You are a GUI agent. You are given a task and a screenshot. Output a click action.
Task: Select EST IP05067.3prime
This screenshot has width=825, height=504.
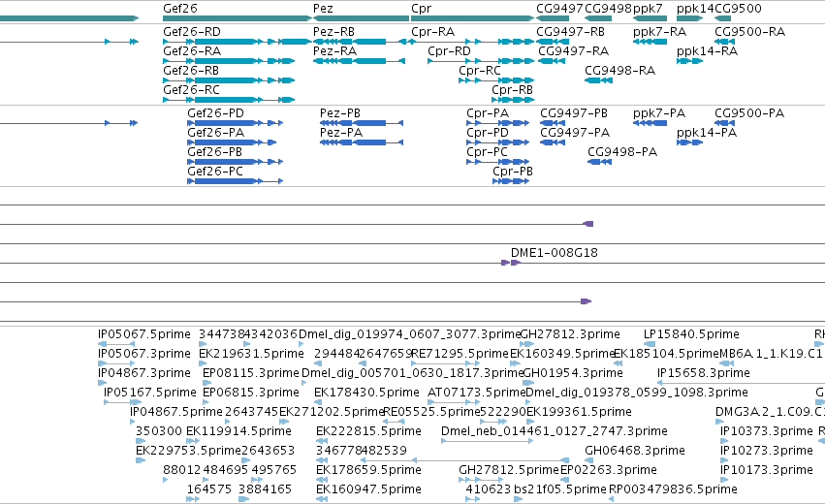pyautogui.click(x=116, y=363)
